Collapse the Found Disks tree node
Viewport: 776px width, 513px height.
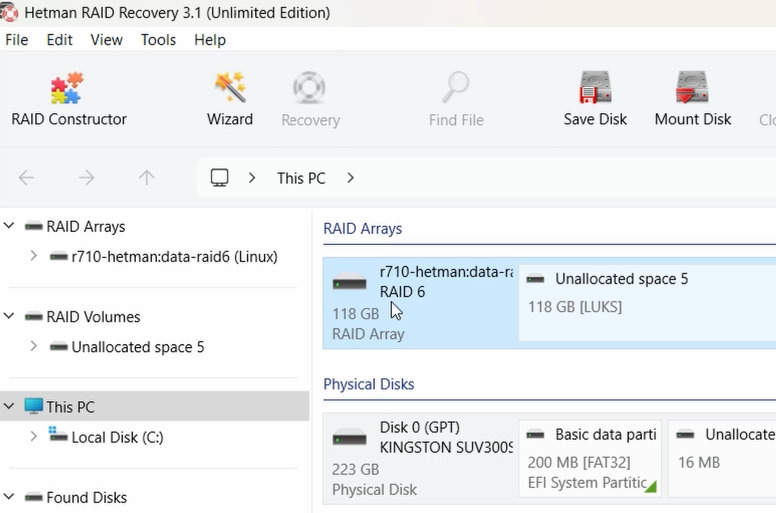[x=9, y=497]
